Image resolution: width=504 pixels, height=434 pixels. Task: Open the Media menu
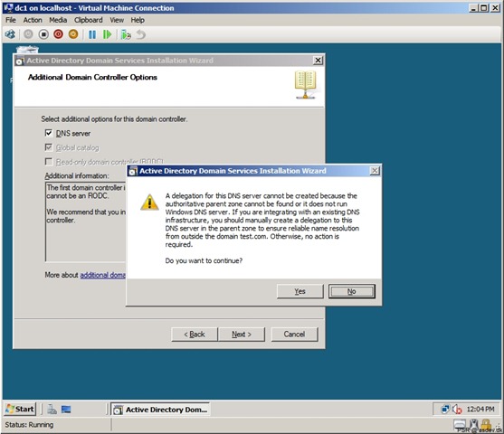point(58,20)
